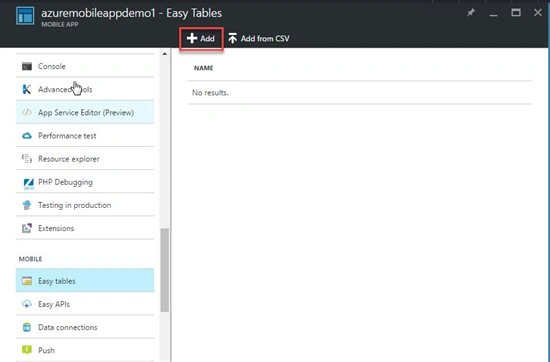Click the 'No results.' text
Screen dimensions: 550x362
click(210, 93)
